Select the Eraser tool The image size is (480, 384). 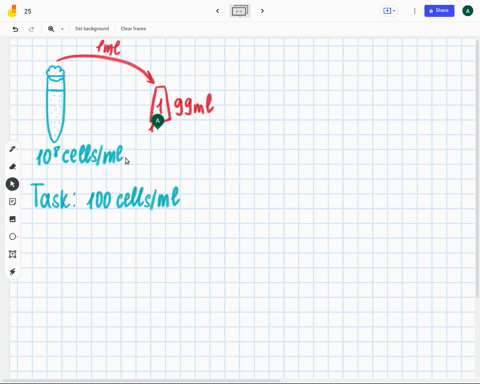click(12, 166)
